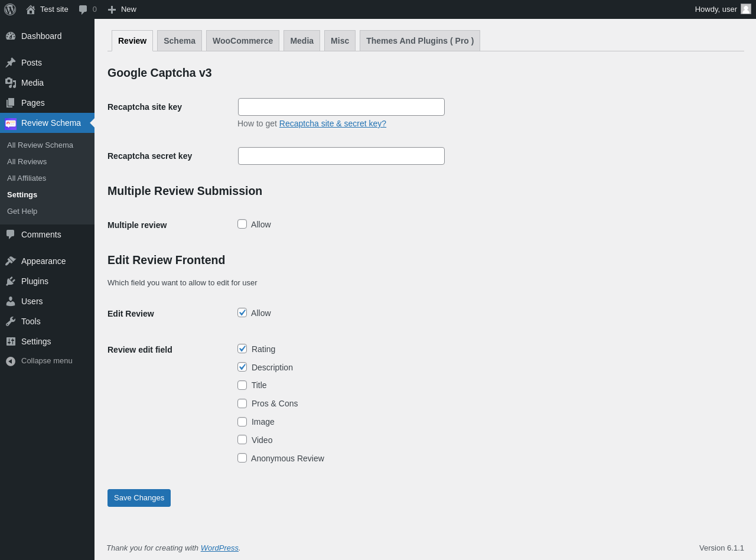Click the Recaptcha secret key input field

[x=341, y=156]
